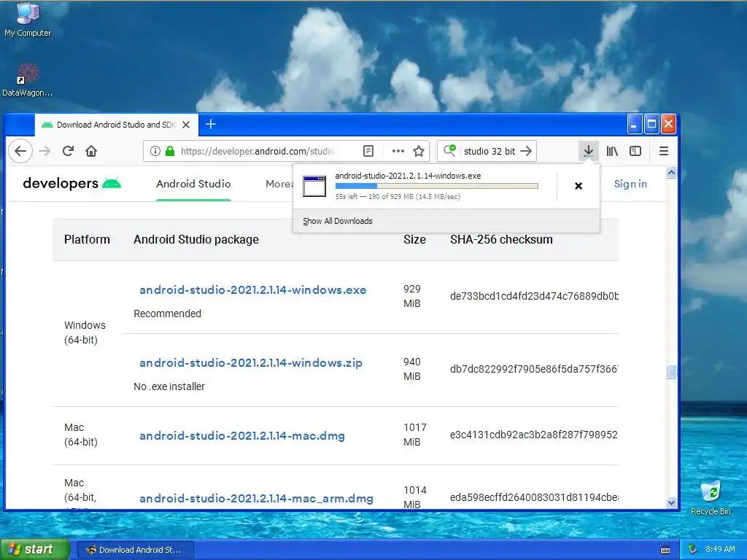Image resolution: width=747 pixels, height=560 pixels.
Task: Toggle reader view in address bar
Action: click(x=368, y=152)
